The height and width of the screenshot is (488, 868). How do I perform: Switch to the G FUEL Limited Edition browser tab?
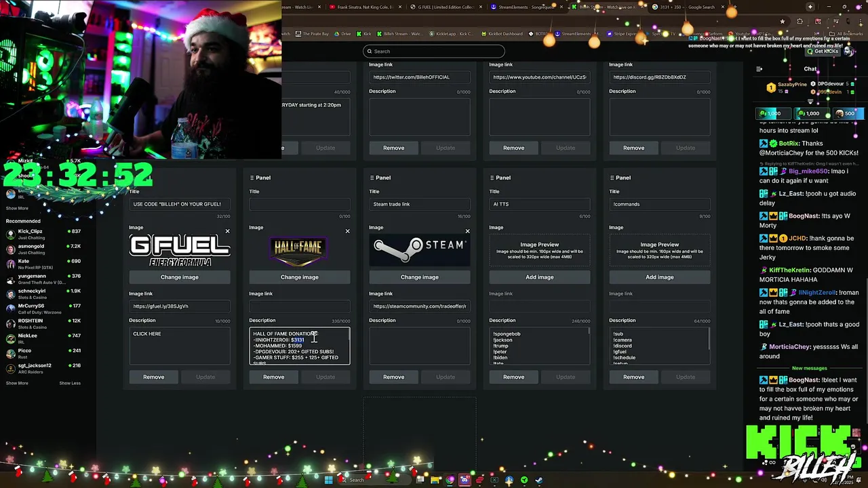pyautogui.click(x=446, y=7)
